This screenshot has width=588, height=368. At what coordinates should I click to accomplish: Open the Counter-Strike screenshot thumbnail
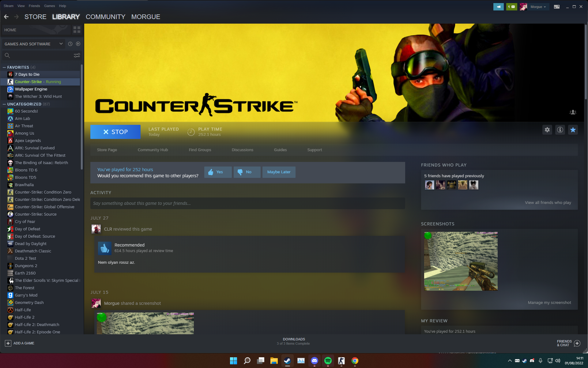(x=461, y=261)
